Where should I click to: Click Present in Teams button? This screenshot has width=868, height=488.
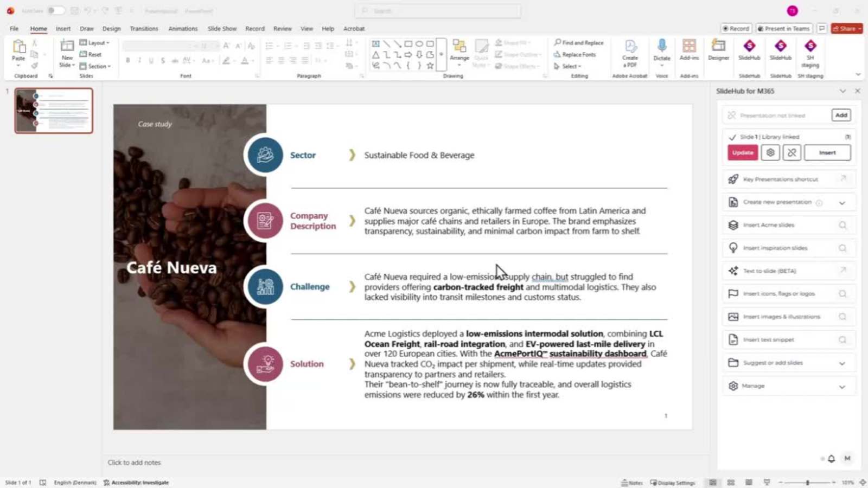click(x=784, y=29)
